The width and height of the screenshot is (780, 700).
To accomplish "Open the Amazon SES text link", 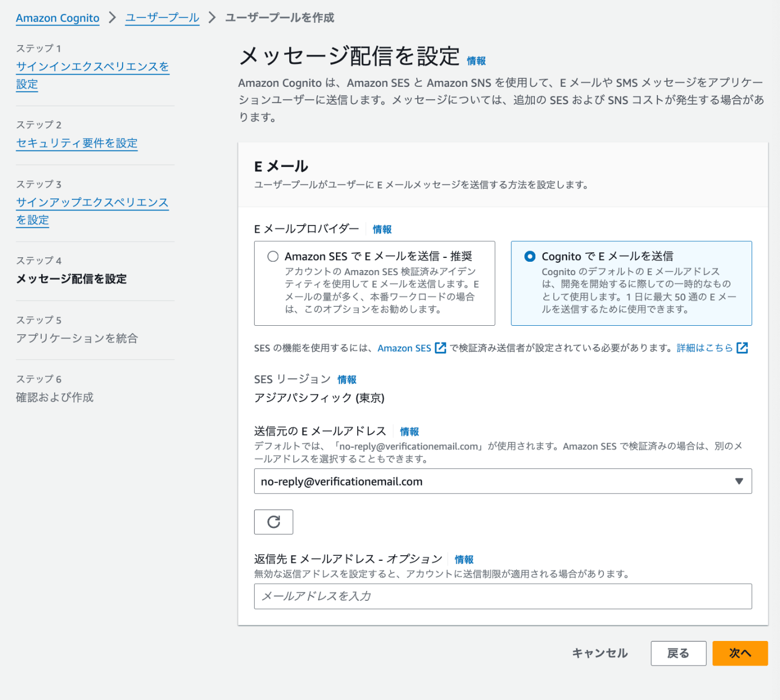I will [404, 348].
